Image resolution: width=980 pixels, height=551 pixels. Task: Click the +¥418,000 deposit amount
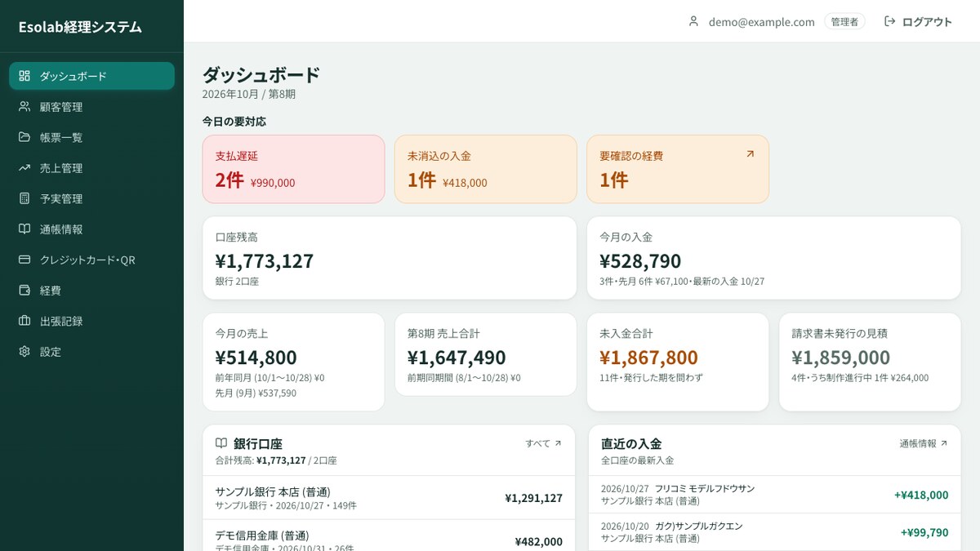921,495
